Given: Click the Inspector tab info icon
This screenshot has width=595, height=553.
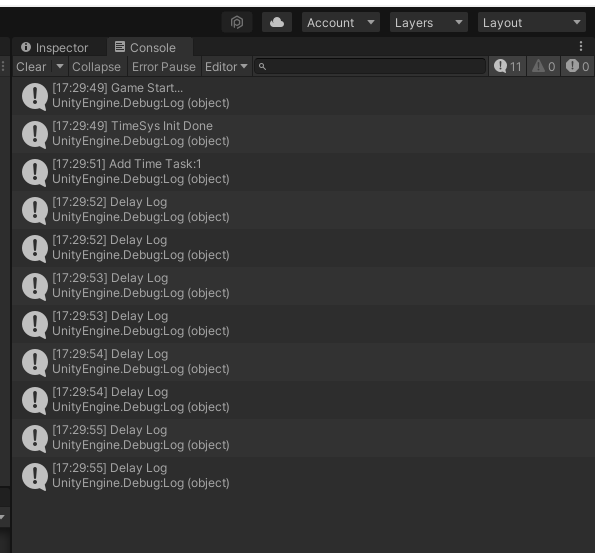Looking at the screenshot, I should 26,47.
